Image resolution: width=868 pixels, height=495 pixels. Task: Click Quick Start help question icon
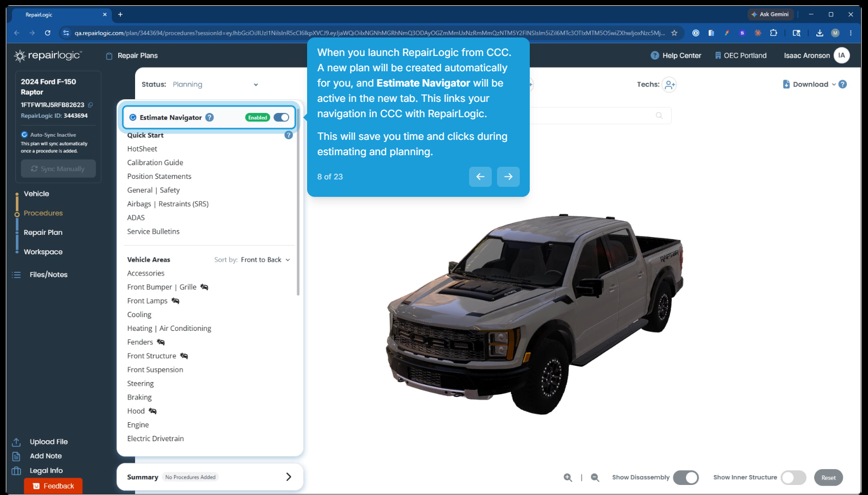(289, 135)
